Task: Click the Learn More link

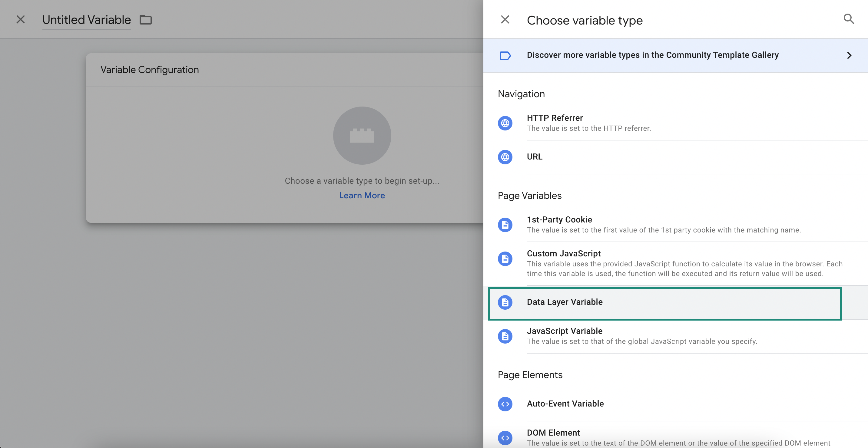Action: point(362,196)
